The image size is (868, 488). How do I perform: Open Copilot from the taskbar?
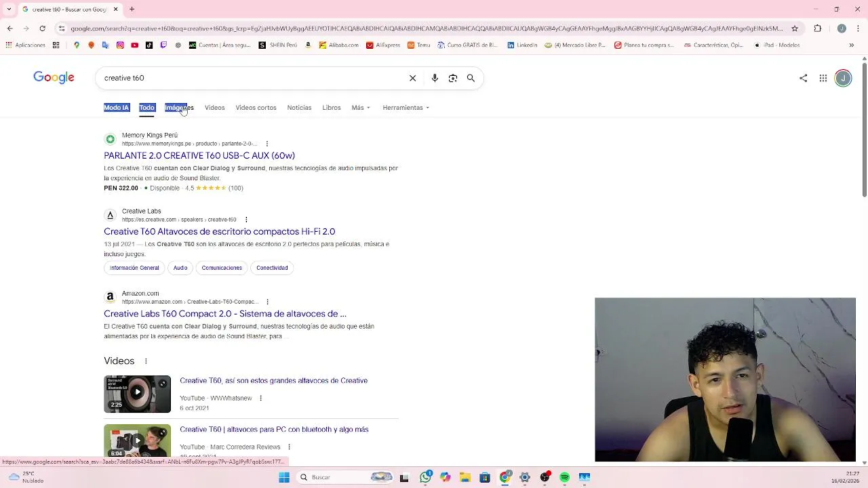tap(445, 477)
